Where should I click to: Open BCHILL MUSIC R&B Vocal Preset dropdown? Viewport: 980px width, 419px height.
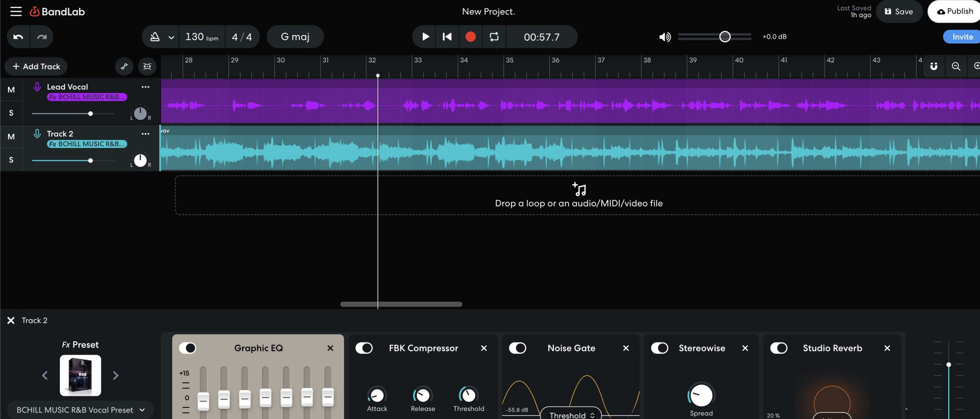pos(81,410)
